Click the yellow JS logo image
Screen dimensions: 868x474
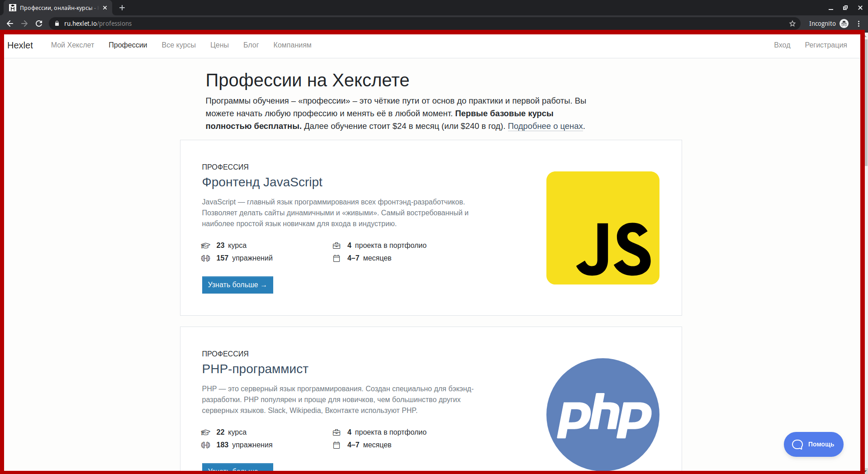602,228
